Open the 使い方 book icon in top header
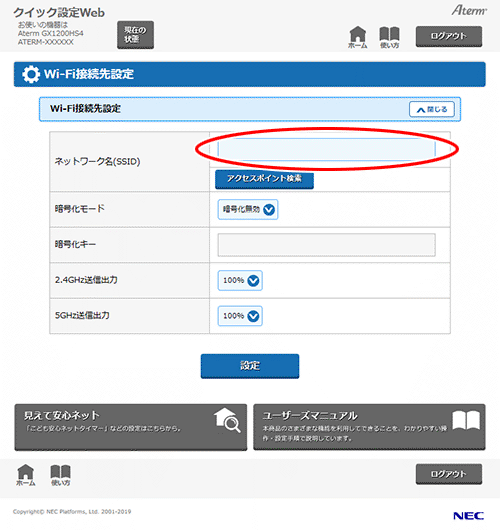This screenshot has height=530, width=500. click(389, 37)
